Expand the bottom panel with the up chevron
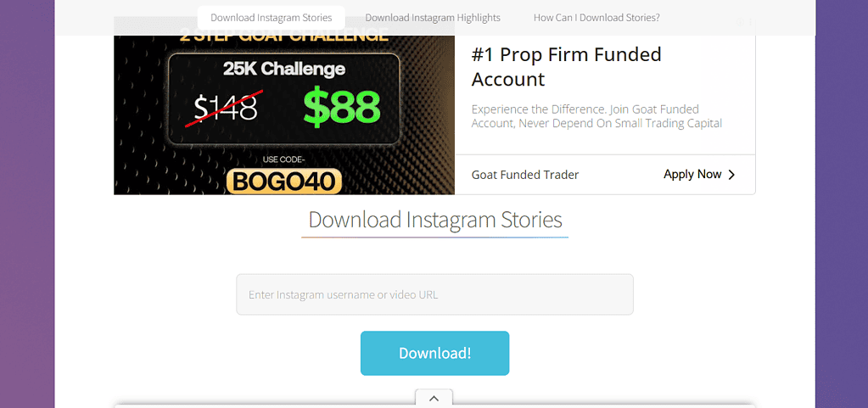Viewport: 868px width, 408px height. point(434,398)
